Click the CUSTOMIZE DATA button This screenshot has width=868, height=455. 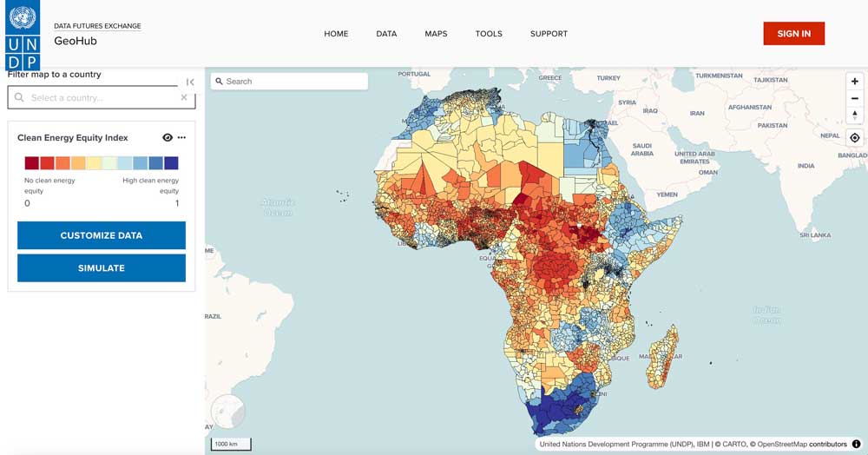[102, 235]
